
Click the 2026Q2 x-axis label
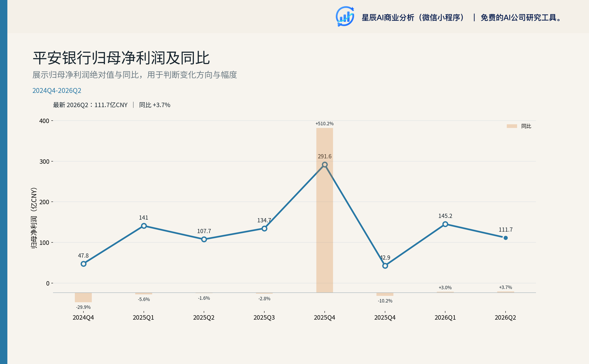505,318
